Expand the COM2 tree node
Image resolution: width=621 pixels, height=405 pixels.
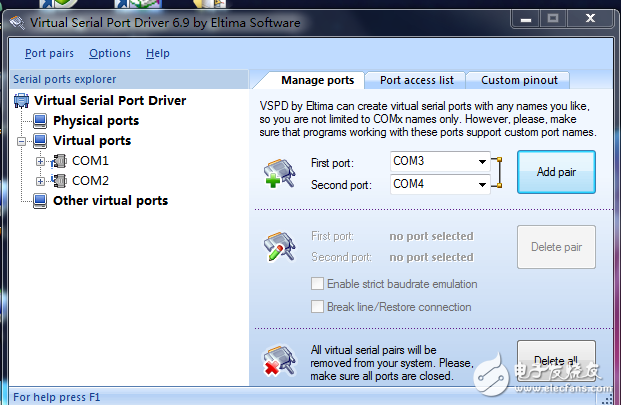(x=40, y=181)
